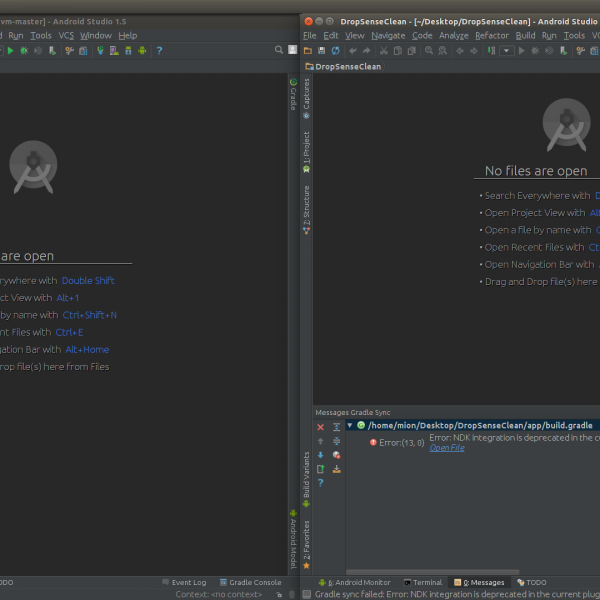Viewport: 600px width, 600px height.
Task: Click Save All floppy icon in DropSenseClean toolbar
Action: point(321,51)
